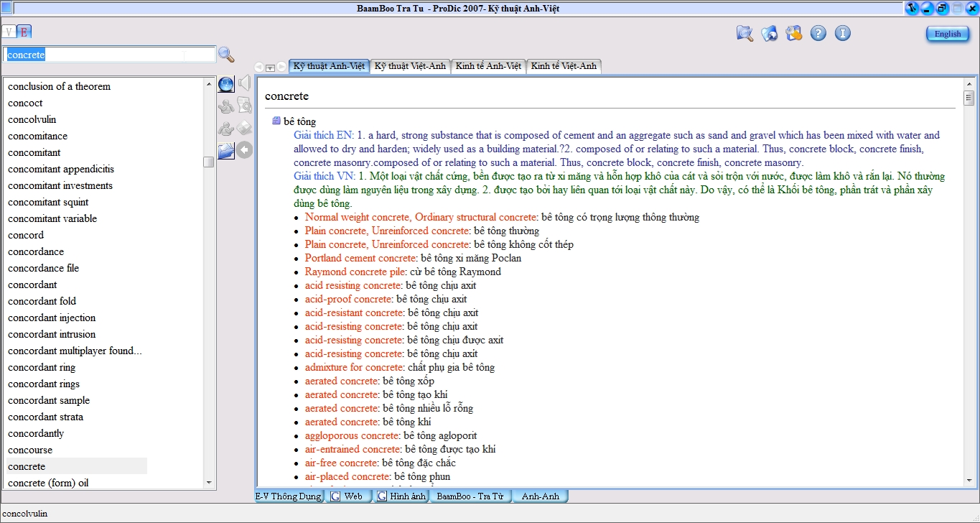The height and width of the screenshot is (523, 980).
Task: Follow the 'air-placed concrete' link
Action: click(347, 476)
